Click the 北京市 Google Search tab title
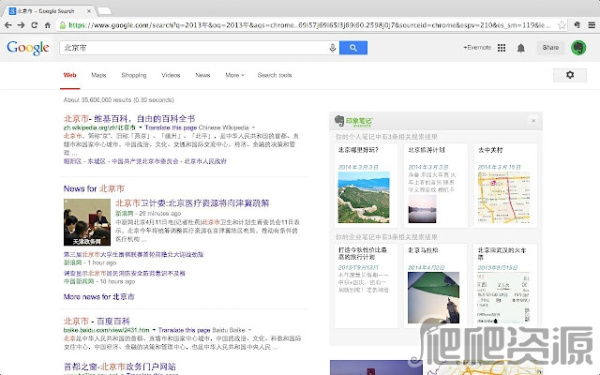 46,11
